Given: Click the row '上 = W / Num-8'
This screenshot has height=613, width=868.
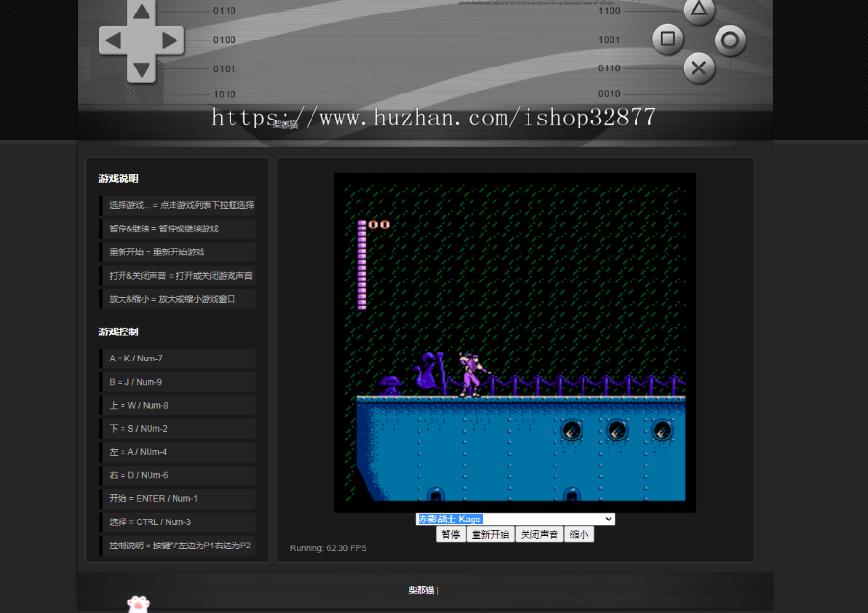Looking at the screenshot, I should click(x=177, y=405).
